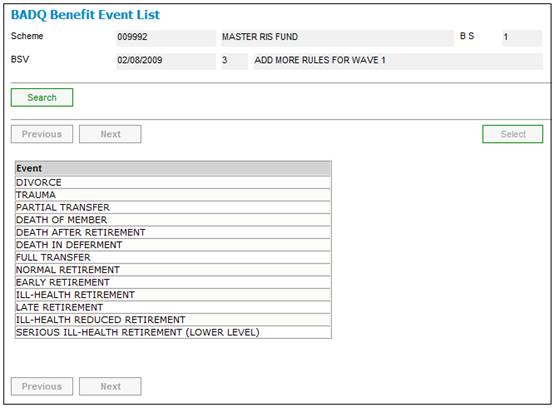Choose PARTIAL TRANSFER in the event list
This screenshot has height=408, width=554.
173,207
